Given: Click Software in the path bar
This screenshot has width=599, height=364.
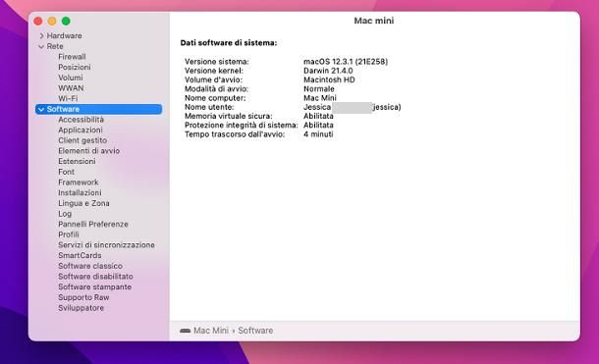Looking at the screenshot, I should (255, 331).
